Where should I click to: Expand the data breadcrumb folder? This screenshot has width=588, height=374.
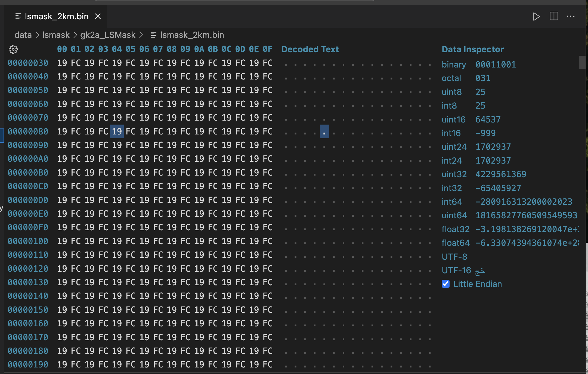pyautogui.click(x=23, y=35)
